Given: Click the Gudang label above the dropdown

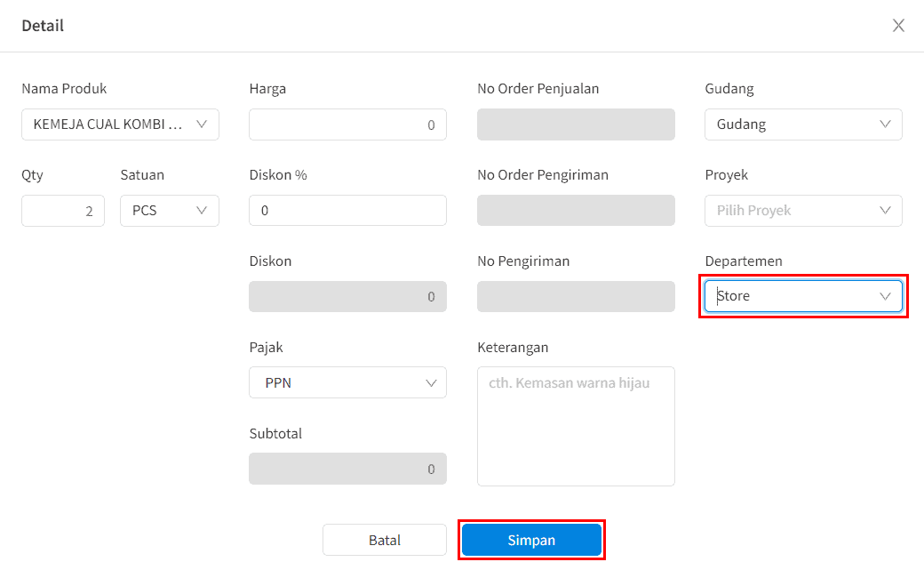Looking at the screenshot, I should [x=729, y=88].
